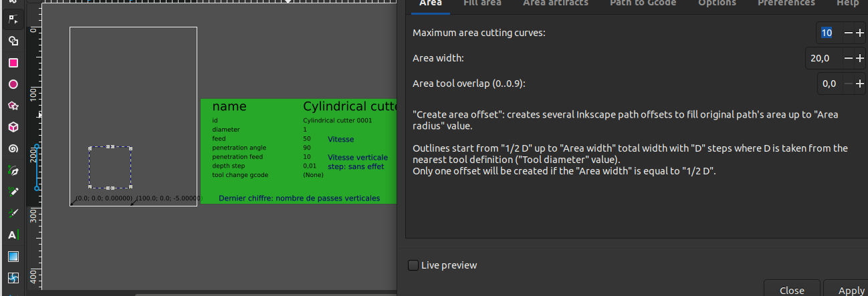Screen dimensions: 868x296
Task: Click the 'Cylindrical cutter 0001' id value
Action: [338, 121]
